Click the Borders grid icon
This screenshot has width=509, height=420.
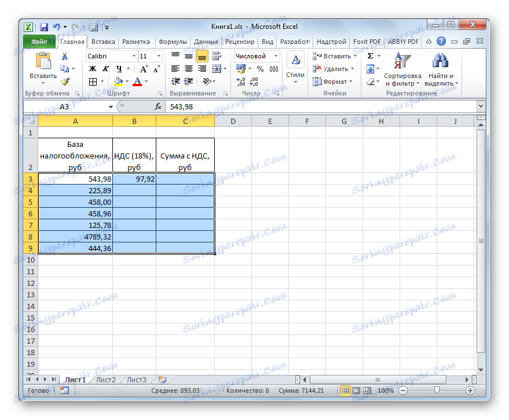(x=93, y=82)
